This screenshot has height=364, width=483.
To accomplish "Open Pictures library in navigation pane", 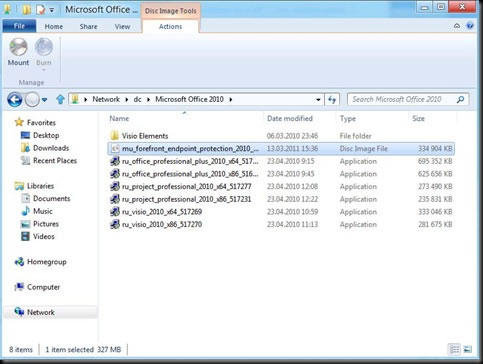I will click(46, 224).
